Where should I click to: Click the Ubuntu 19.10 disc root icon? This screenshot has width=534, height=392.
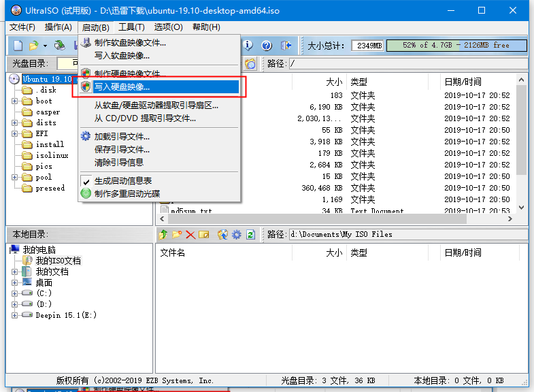tap(14, 79)
